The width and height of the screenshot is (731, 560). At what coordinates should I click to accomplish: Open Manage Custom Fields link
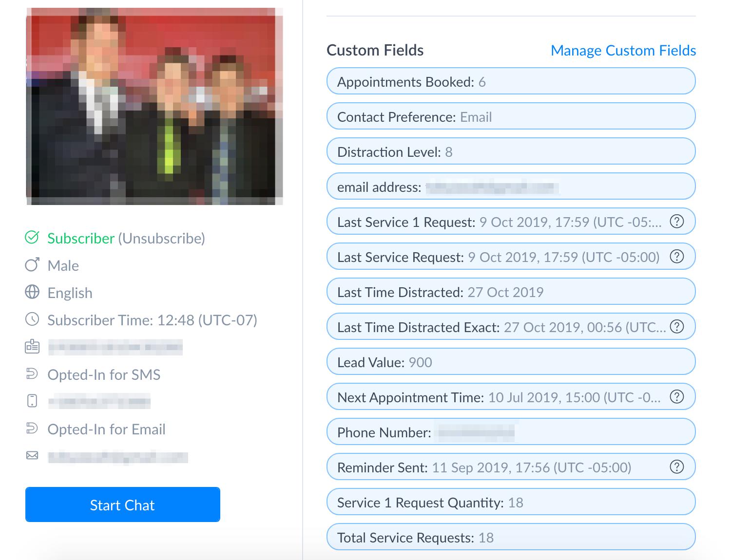(623, 50)
